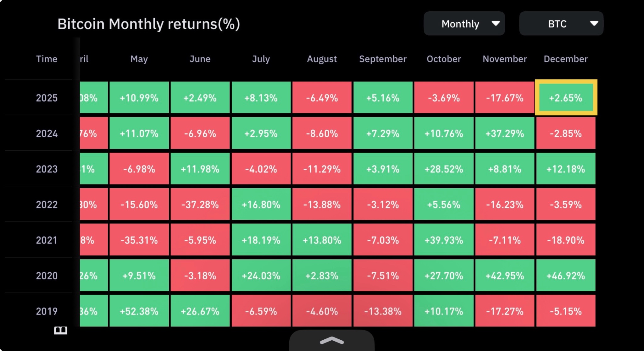Open the Monthly timeframe dropdown

464,24
